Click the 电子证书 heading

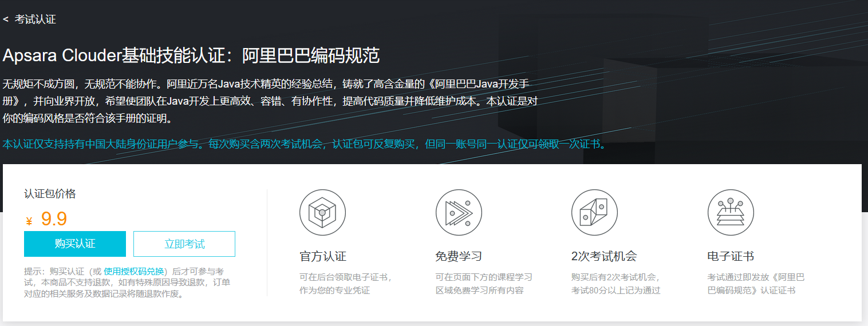click(x=731, y=256)
